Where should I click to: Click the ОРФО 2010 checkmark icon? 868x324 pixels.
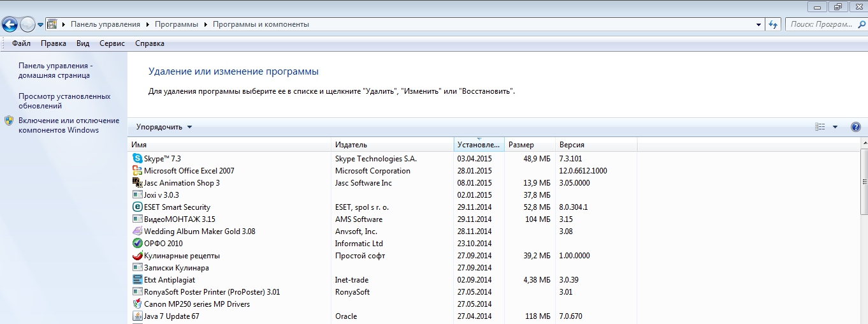click(137, 243)
